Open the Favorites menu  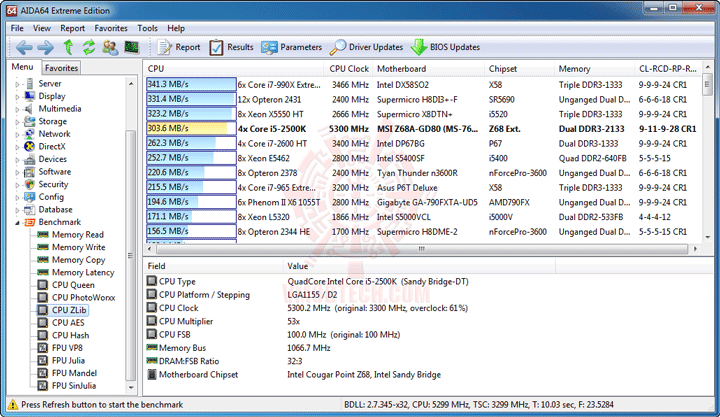coord(111,28)
